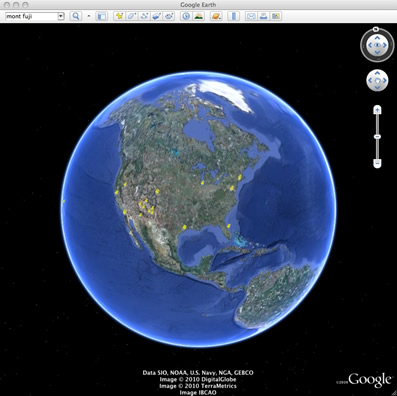The width and height of the screenshot is (397, 396).
Task: Open the planet switcher dropdown
Action: point(216,16)
